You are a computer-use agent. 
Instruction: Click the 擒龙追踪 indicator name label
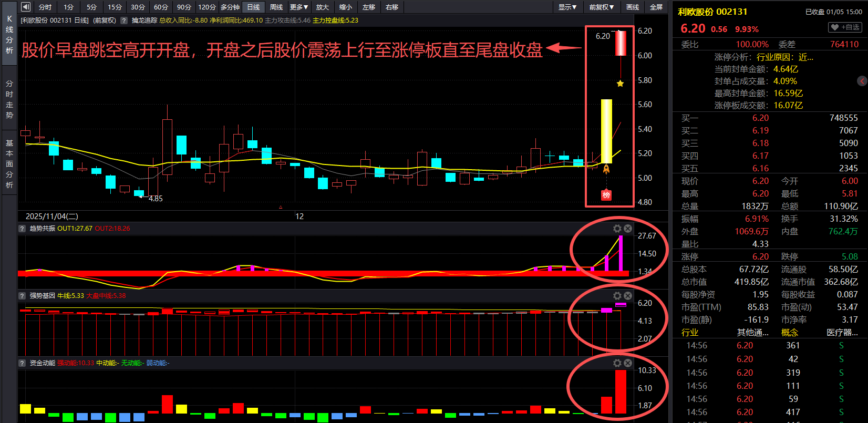tap(144, 20)
